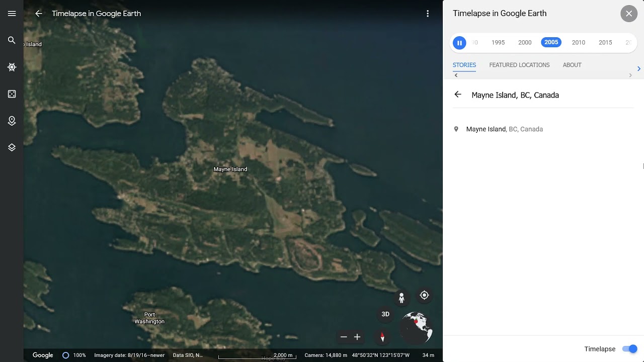Screen dimensions: 644x362
Task: Go back from Mayne Island panel heading
Action: click(x=457, y=95)
